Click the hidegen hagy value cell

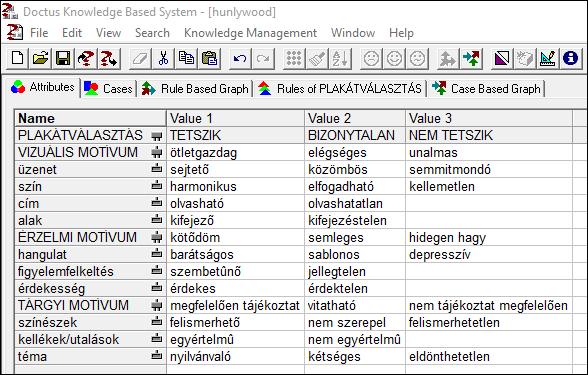pyautogui.click(x=489, y=237)
